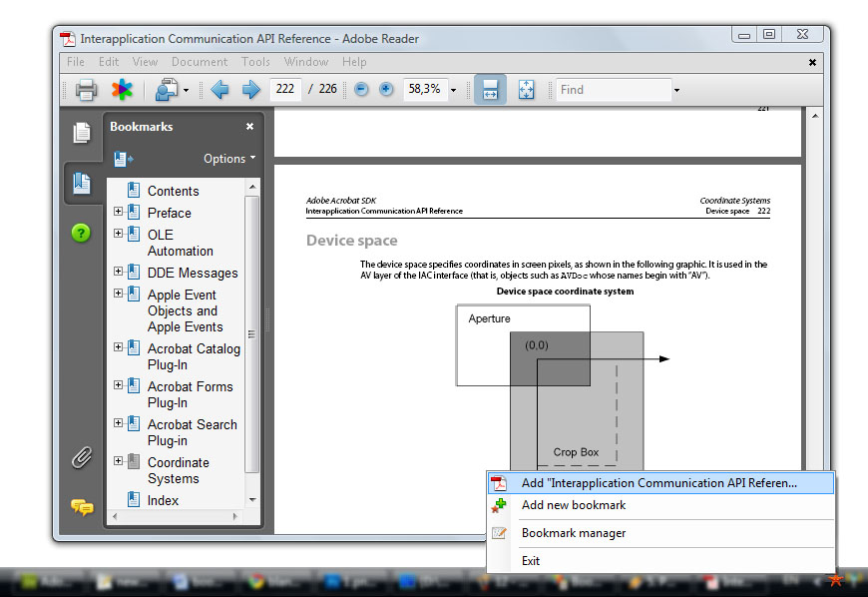Click the Preface bookmark page icon
The image size is (868, 597).
(x=134, y=212)
